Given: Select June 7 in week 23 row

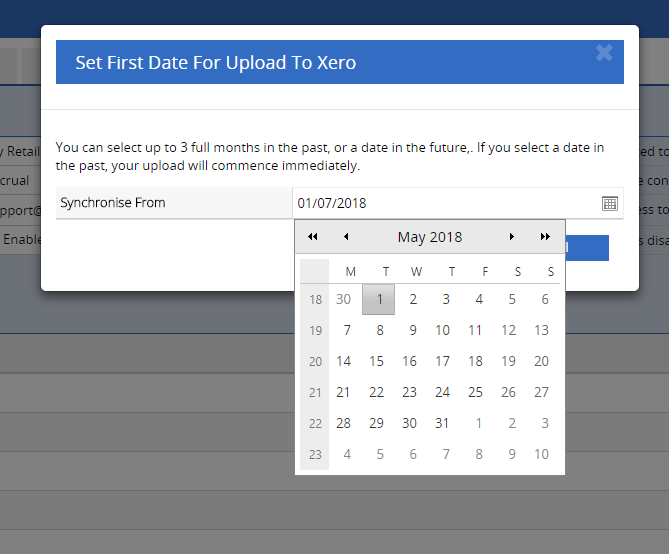Looking at the screenshot, I should 444,455.
